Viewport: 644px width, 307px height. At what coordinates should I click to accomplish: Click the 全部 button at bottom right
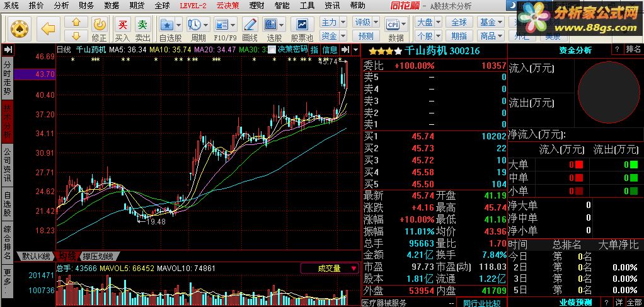coord(634,302)
